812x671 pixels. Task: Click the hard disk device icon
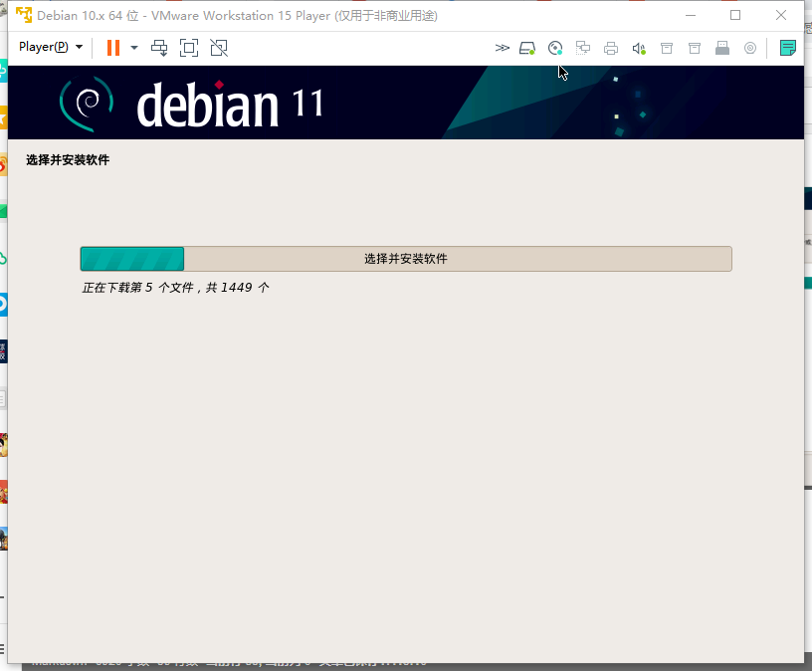click(527, 48)
